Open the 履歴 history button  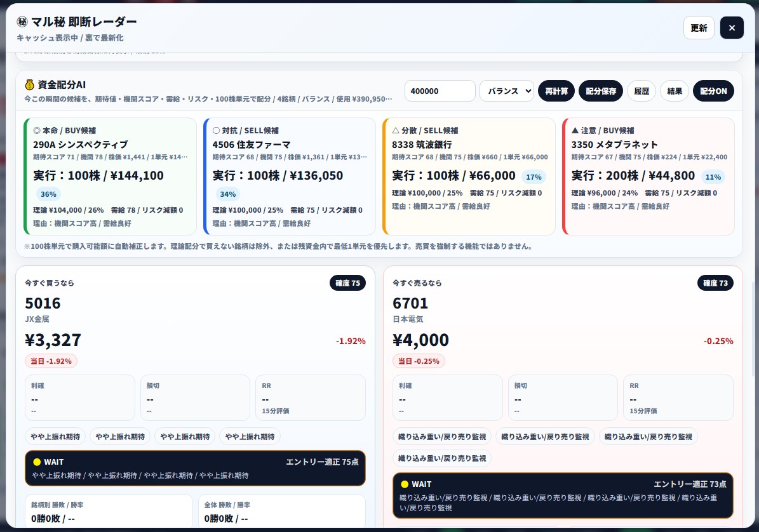641,91
